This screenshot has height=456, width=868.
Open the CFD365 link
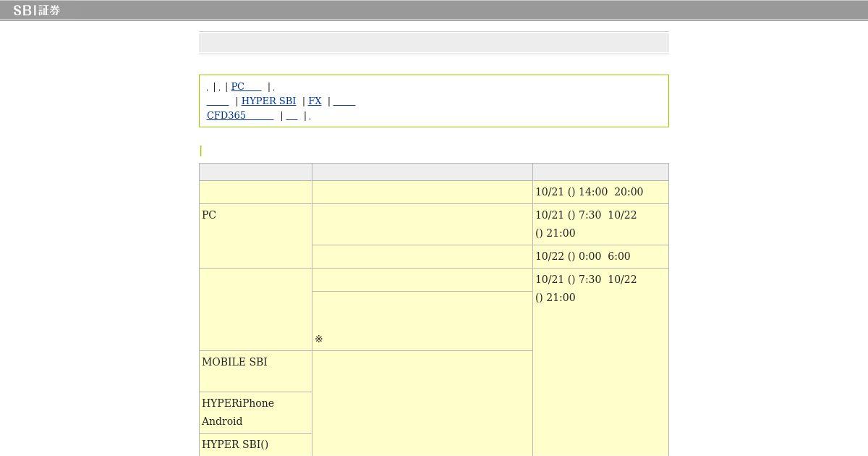(240, 115)
